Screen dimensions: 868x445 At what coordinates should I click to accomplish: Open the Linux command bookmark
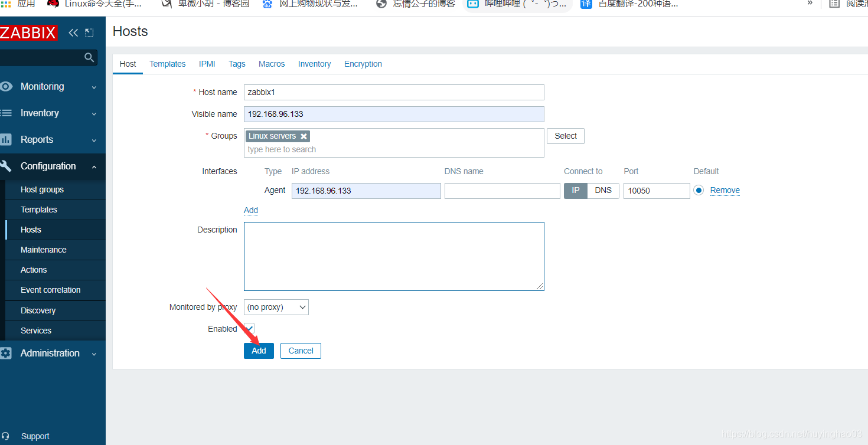coord(94,4)
